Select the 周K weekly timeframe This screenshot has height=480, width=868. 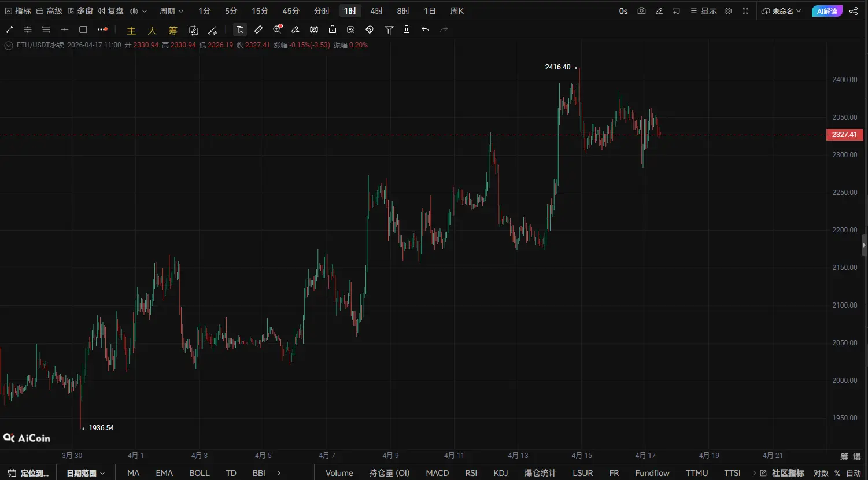click(x=457, y=11)
